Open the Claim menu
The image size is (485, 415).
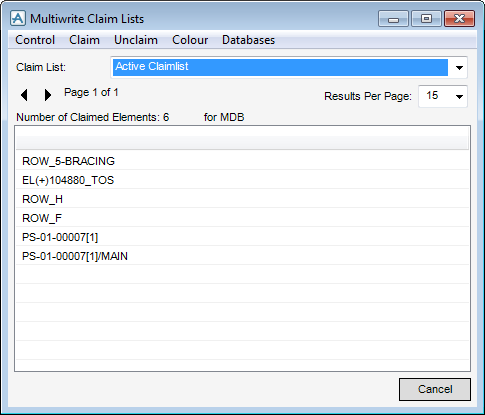point(84,40)
